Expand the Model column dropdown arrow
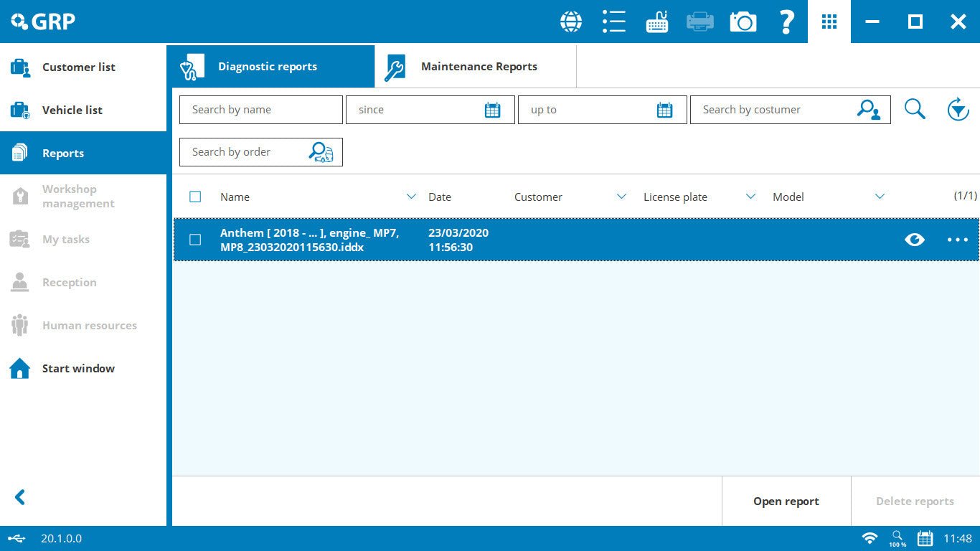Screen dimensions: 980x551 [880, 197]
